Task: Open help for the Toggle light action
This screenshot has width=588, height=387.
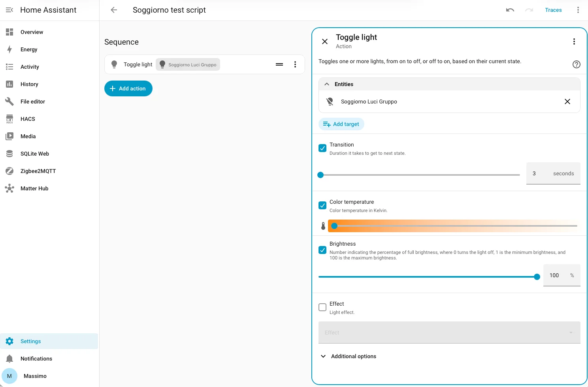Action: (577, 64)
